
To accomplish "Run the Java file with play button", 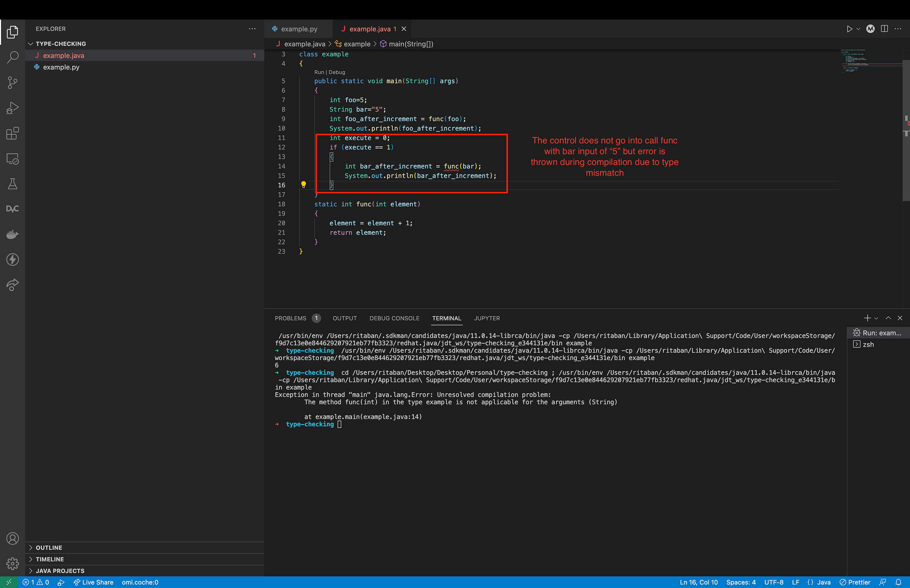I will 849,29.
